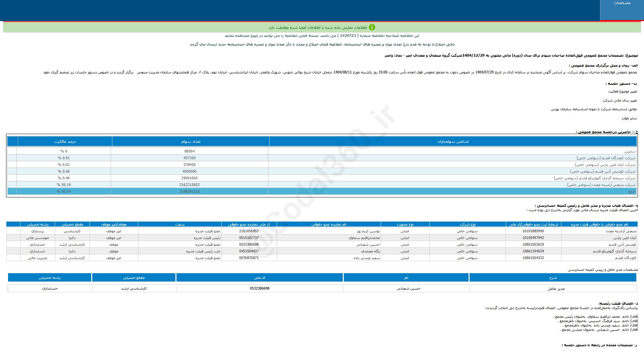Click the موظف/غیر موظف column header
Image resolution: width=644 pixels, height=362 pixels.
point(114,225)
